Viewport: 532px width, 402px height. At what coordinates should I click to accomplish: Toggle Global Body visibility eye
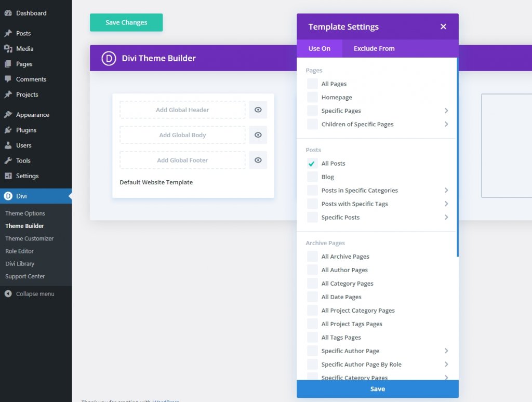point(258,135)
